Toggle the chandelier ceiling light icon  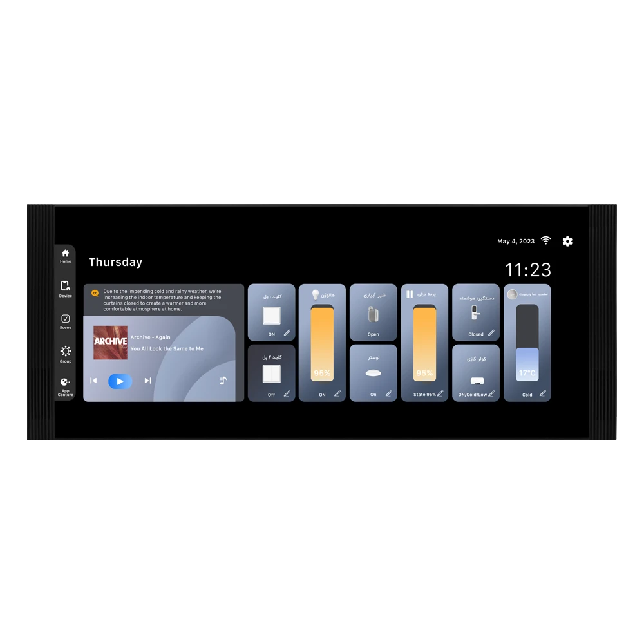pyautogui.click(x=373, y=374)
